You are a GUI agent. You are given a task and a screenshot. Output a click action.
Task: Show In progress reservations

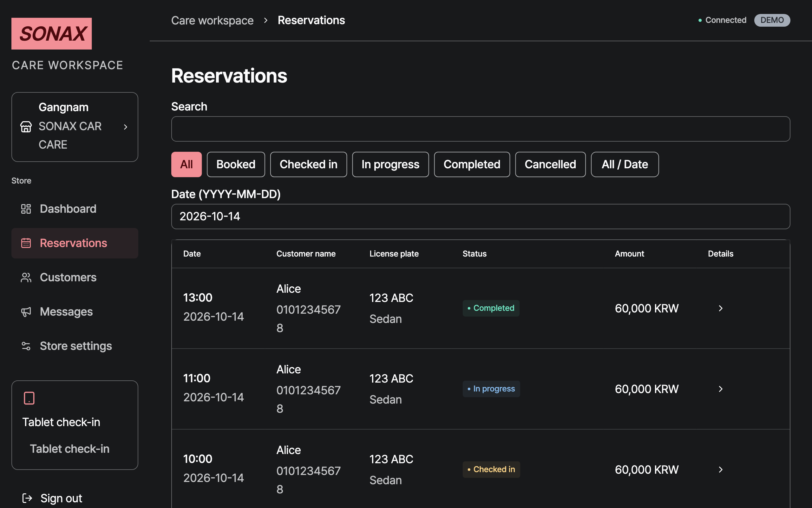[390, 164]
